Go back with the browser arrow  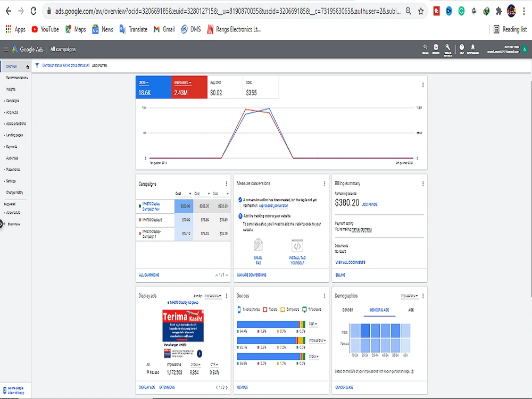click(9, 11)
